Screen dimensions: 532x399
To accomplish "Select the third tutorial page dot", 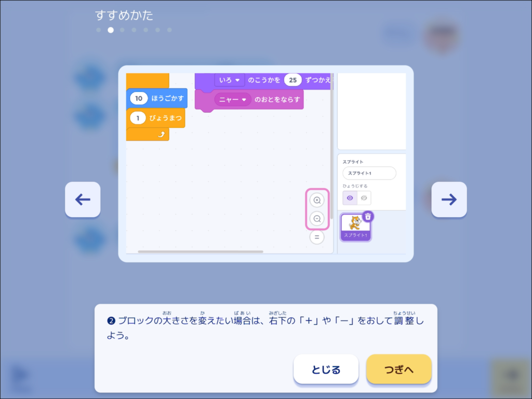I will [x=122, y=30].
